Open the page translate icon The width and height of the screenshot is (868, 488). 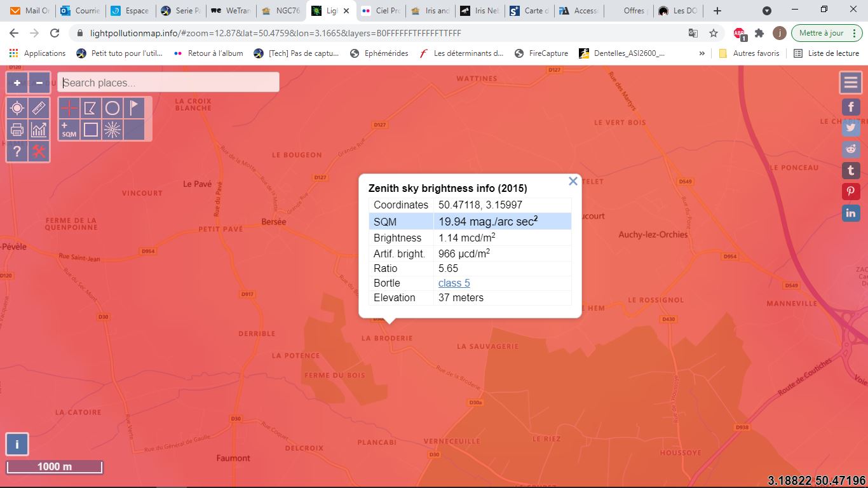click(693, 33)
